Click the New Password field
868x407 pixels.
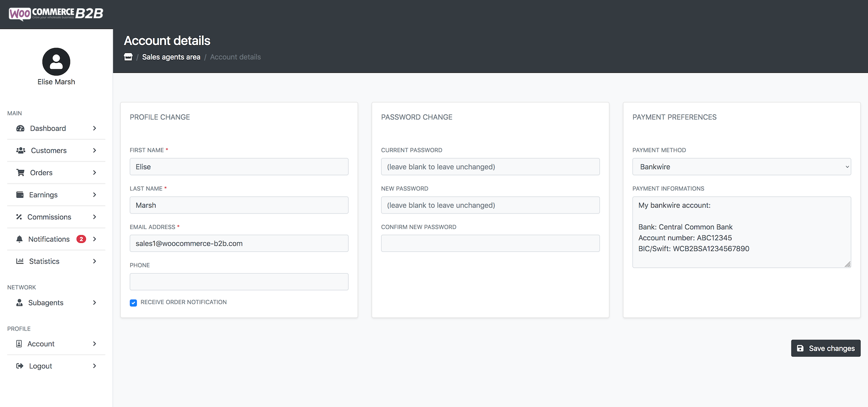coord(491,205)
